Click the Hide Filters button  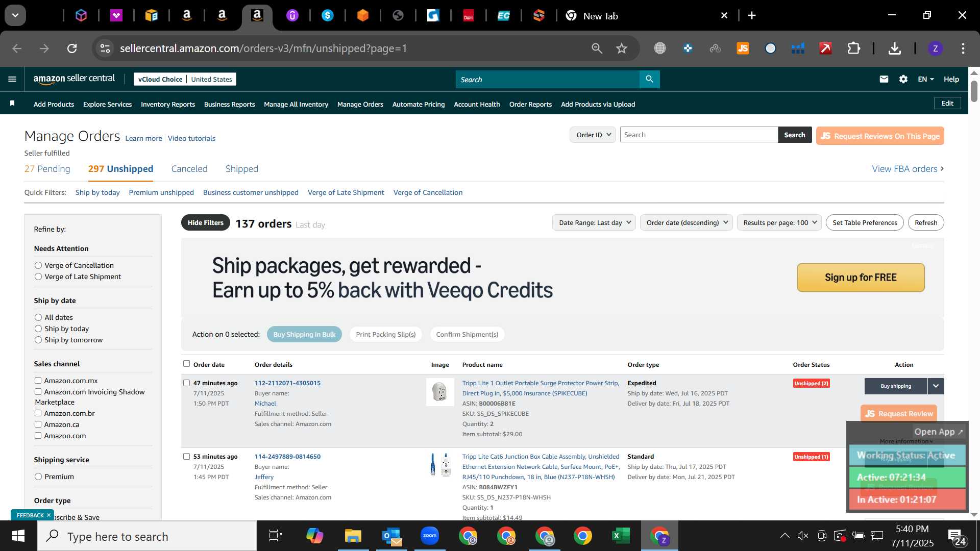205,222
